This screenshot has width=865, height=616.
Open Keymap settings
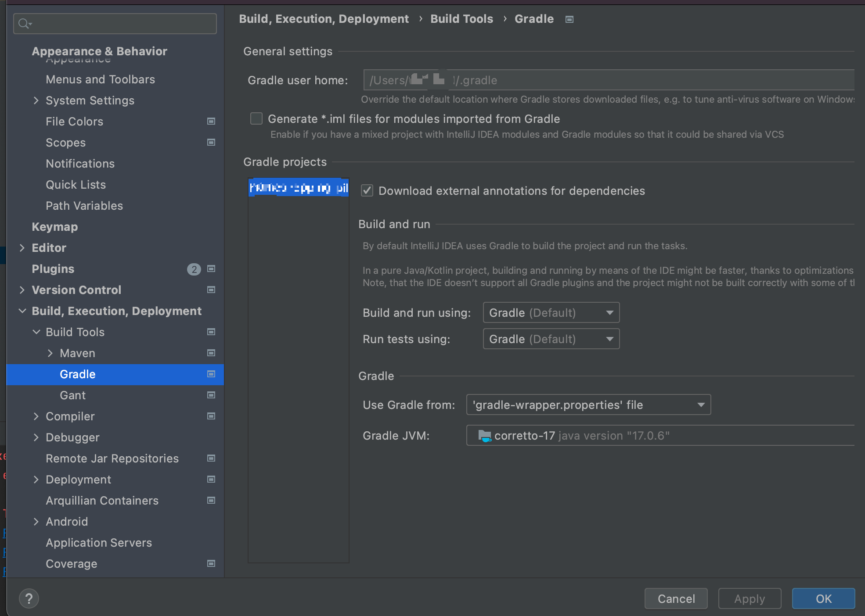(54, 227)
